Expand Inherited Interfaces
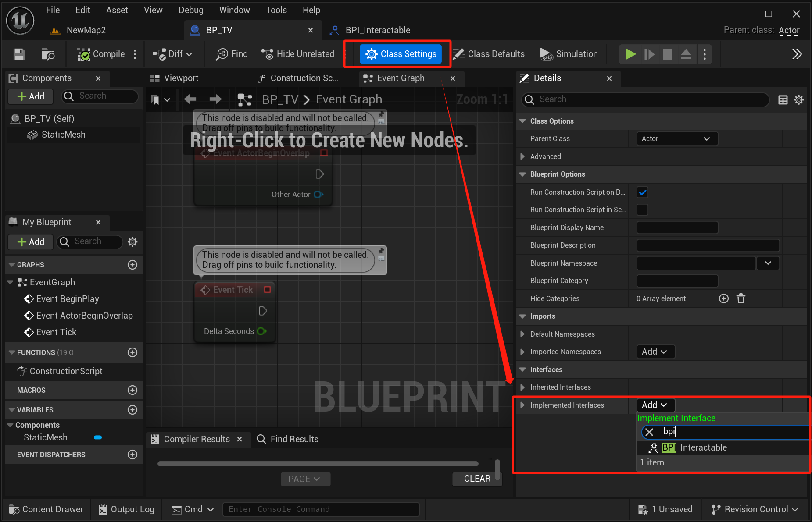 point(522,387)
